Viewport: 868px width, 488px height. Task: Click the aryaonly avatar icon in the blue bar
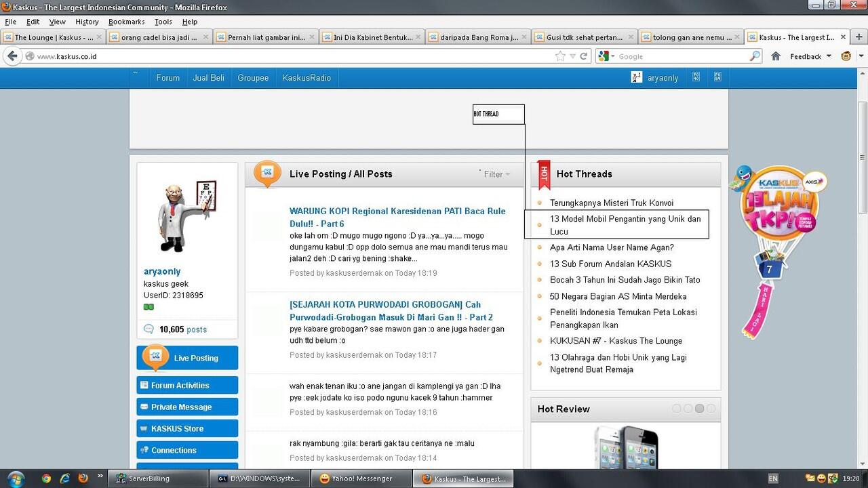tap(636, 77)
